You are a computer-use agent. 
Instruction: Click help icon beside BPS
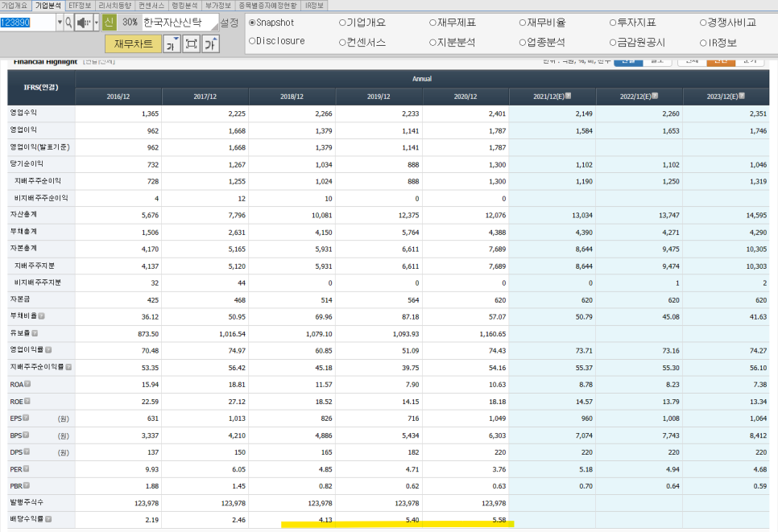(x=26, y=435)
